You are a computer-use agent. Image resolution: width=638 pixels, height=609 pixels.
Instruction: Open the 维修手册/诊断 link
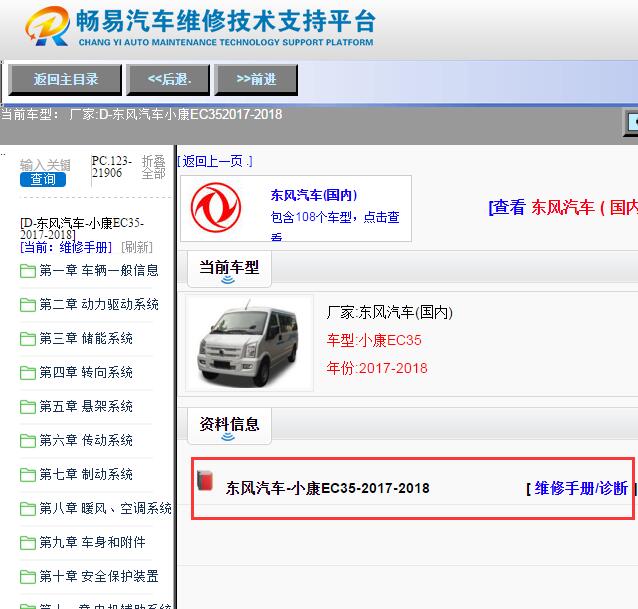coord(581,489)
